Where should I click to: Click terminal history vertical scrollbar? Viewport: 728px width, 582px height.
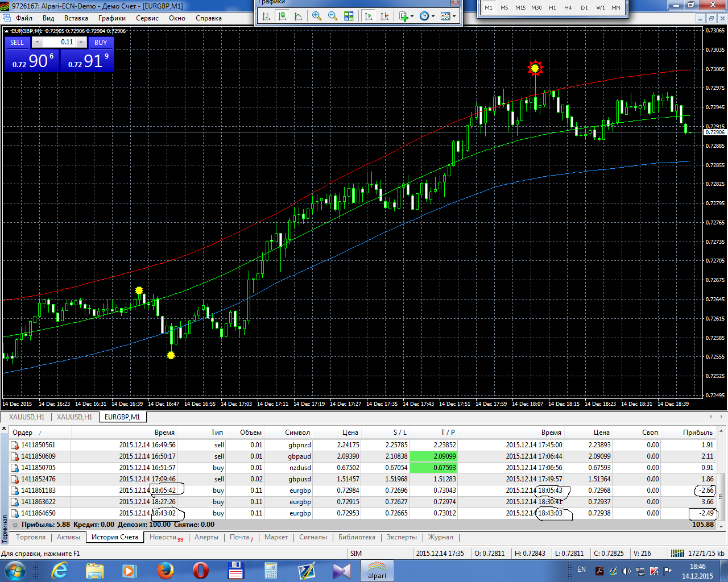pyautogui.click(x=721, y=480)
